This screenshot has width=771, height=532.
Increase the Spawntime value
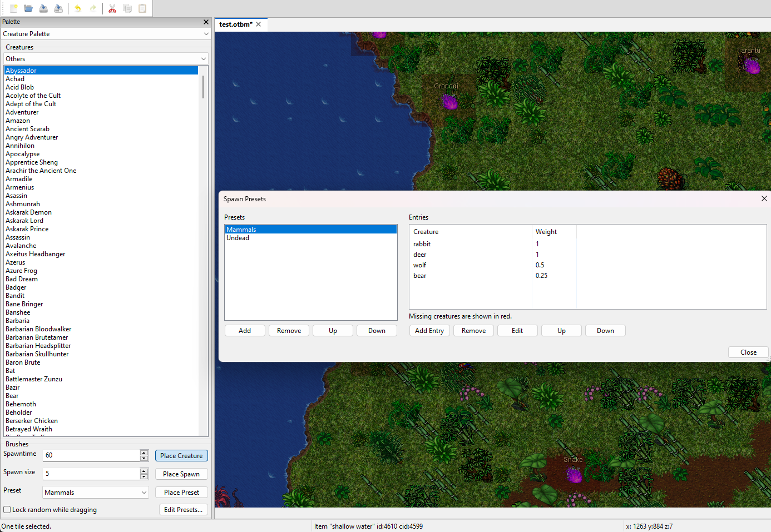tap(144, 453)
